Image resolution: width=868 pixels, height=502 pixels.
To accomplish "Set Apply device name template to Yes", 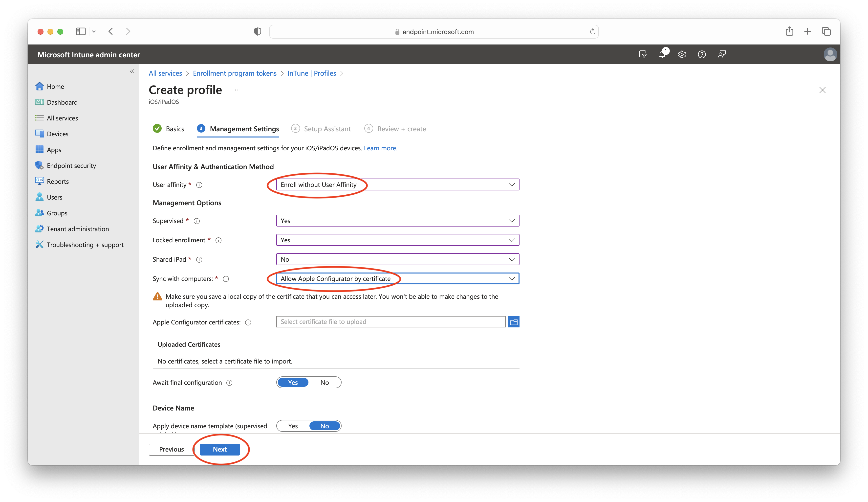I will pos(292,426).
